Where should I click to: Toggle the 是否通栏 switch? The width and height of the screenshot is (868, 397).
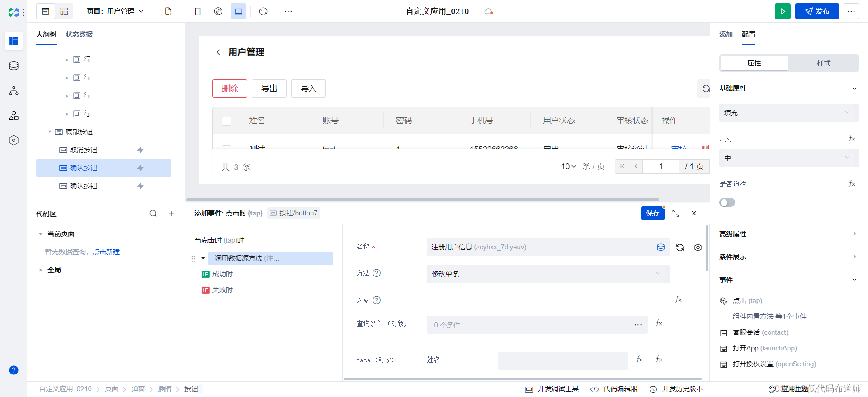[x=727, y=202]
